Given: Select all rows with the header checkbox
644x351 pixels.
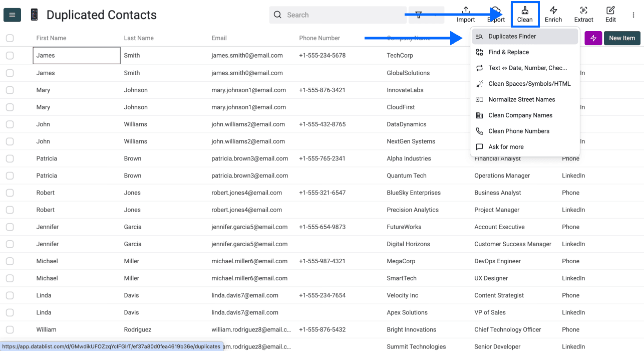Looking at the screenshot, I should [10, 38].
